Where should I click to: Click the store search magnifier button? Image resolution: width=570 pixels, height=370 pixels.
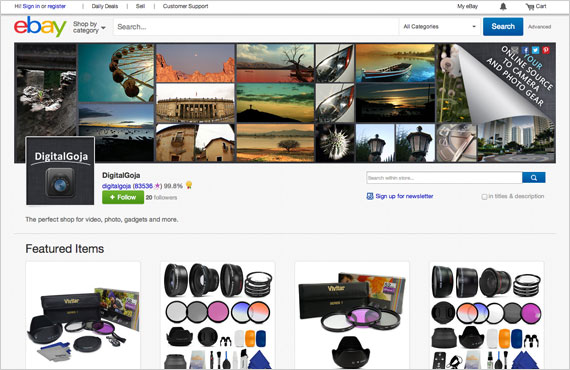(534, 177)
